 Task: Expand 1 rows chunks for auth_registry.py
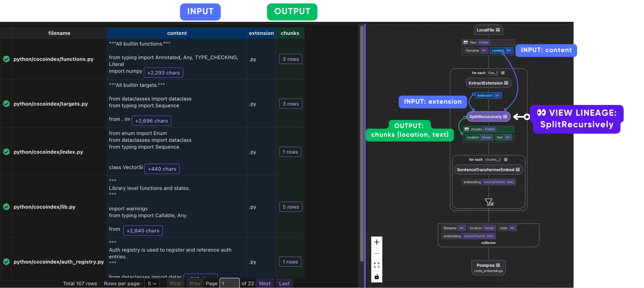(290, 262)
